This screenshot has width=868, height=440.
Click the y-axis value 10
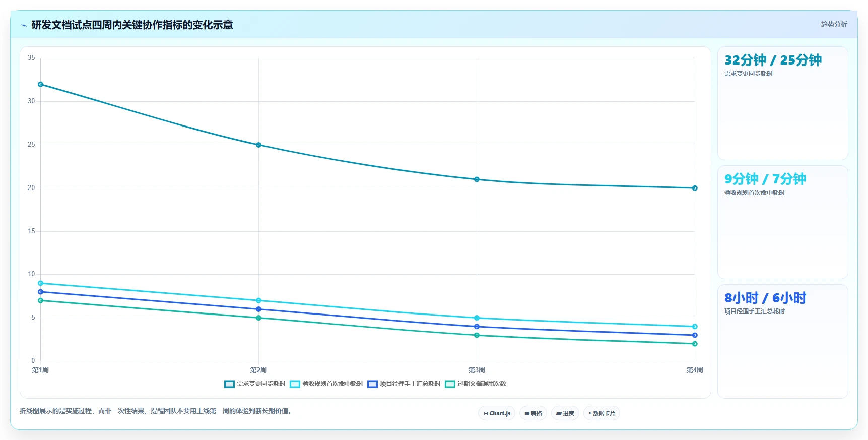coord(31,274)
